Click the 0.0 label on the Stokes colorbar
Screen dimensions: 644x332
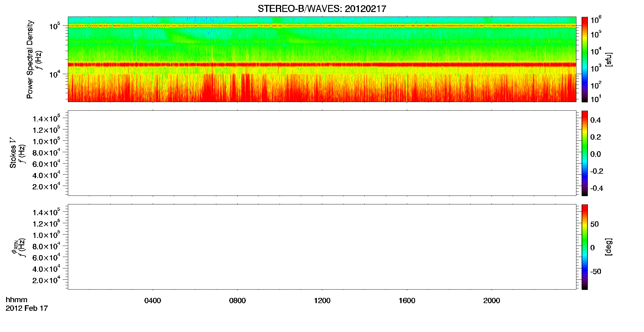[x=595, y=154]
